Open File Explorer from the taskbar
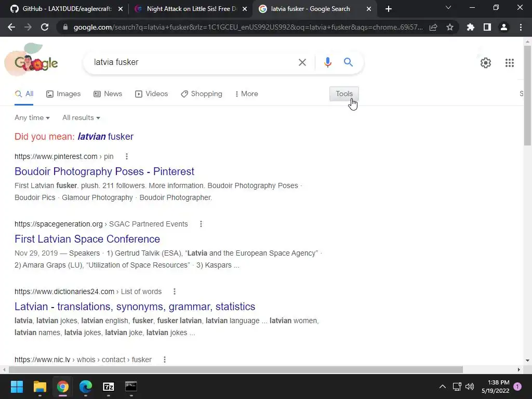Screen dimensions: 532x399 (39, 387)
